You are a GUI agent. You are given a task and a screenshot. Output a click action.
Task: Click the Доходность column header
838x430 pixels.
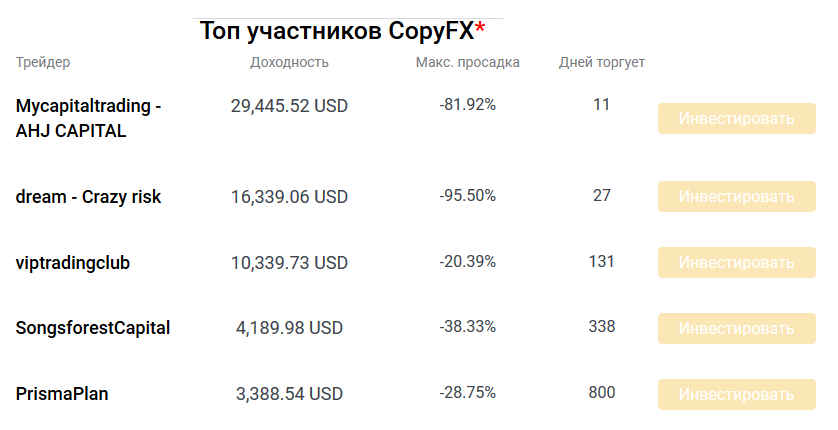(289, 63)
